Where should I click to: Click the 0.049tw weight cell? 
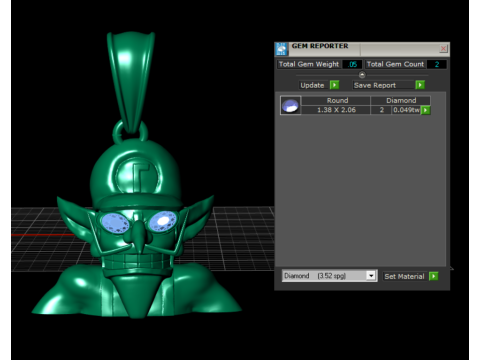(406, 110)
